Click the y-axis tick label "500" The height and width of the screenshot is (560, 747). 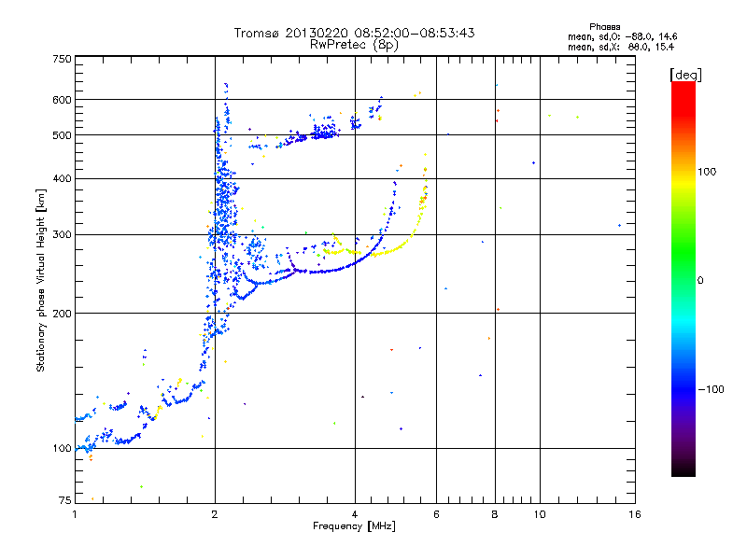(63, 135)
